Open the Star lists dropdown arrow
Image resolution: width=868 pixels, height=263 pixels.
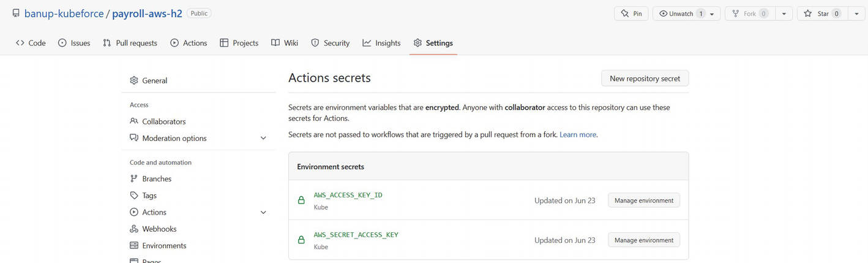point(856,13)
